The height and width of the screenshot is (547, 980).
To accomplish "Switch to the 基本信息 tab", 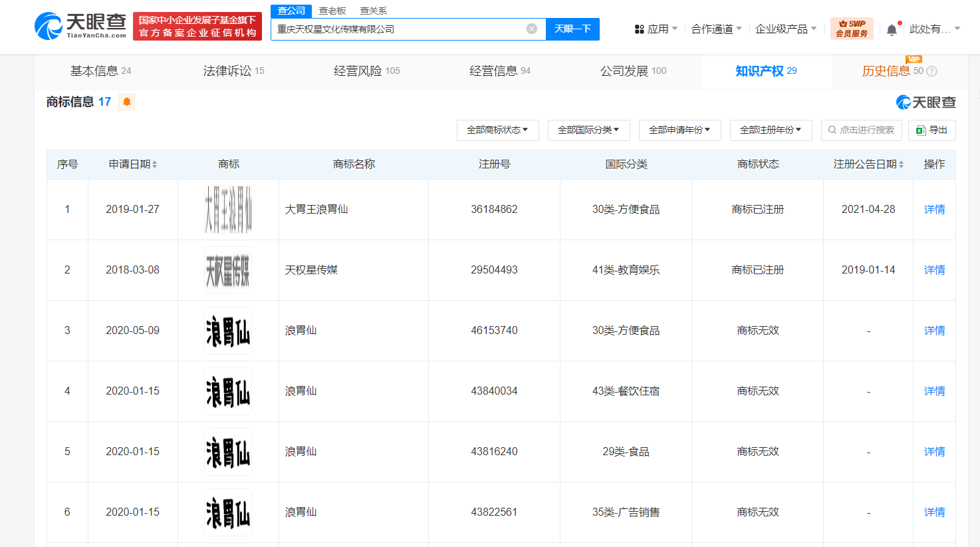I will pyautogui.click(x=101, y=71).
